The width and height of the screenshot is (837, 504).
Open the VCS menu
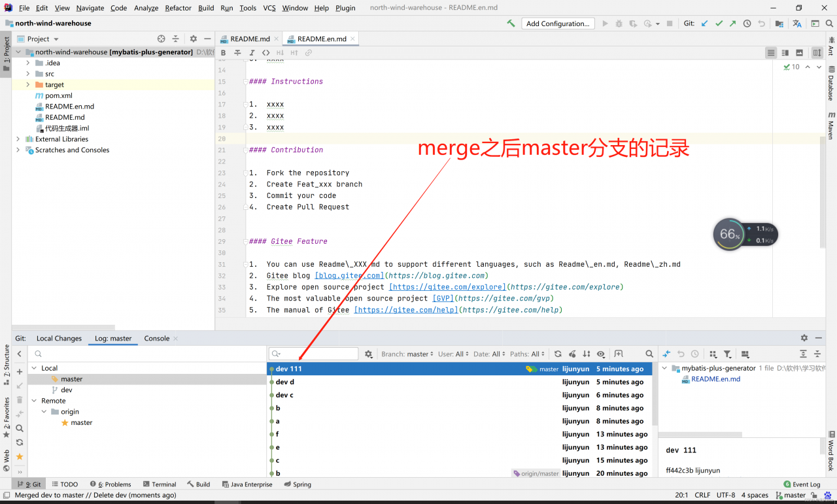(x=269, y=8)
